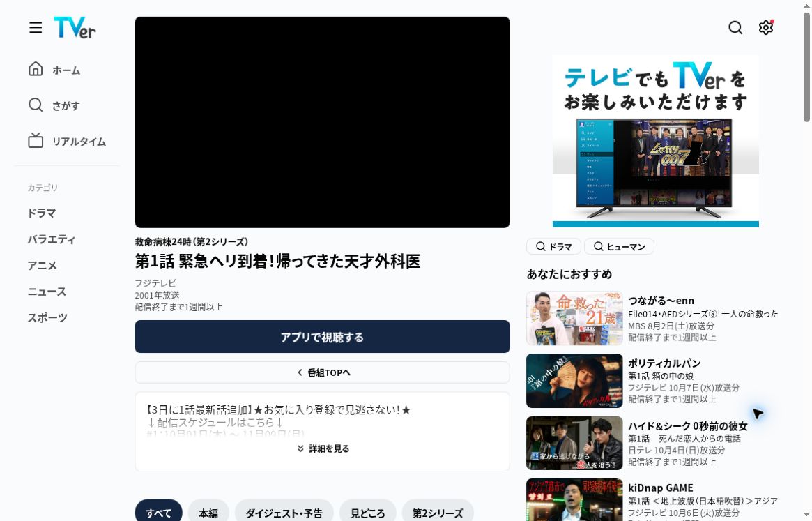
Task: Click the MBS 8月2日(土)放送分 text
Action: click(671, 326)
